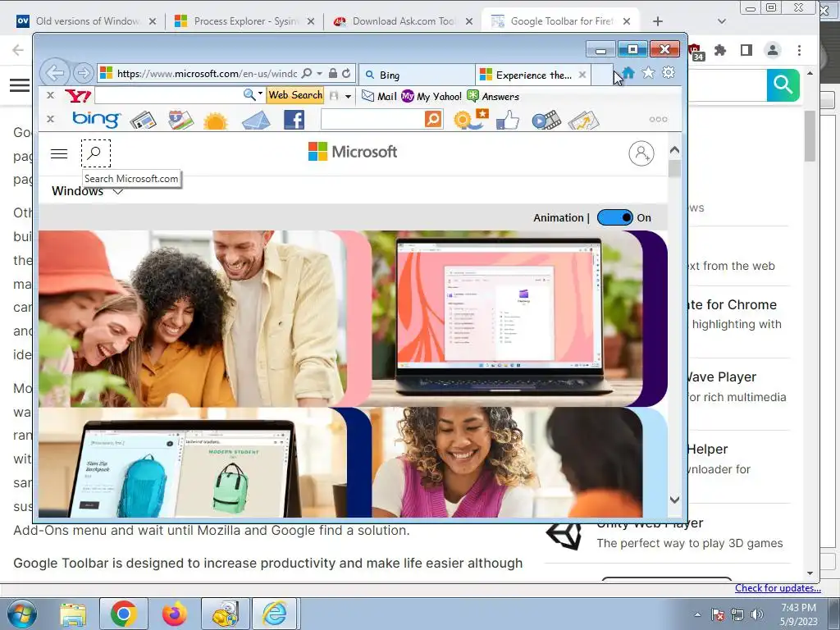Click the lock security icon in address bar

(333, 73)
